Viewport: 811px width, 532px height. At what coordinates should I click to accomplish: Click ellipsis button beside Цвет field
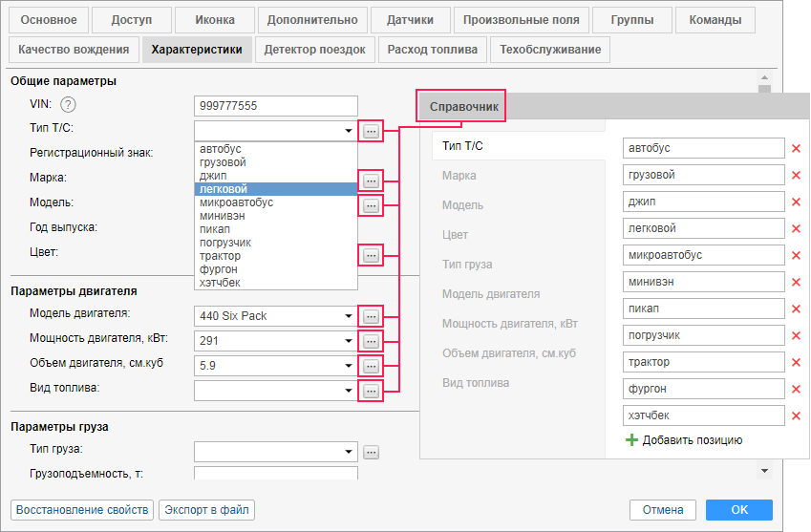(x=372, y=255)
